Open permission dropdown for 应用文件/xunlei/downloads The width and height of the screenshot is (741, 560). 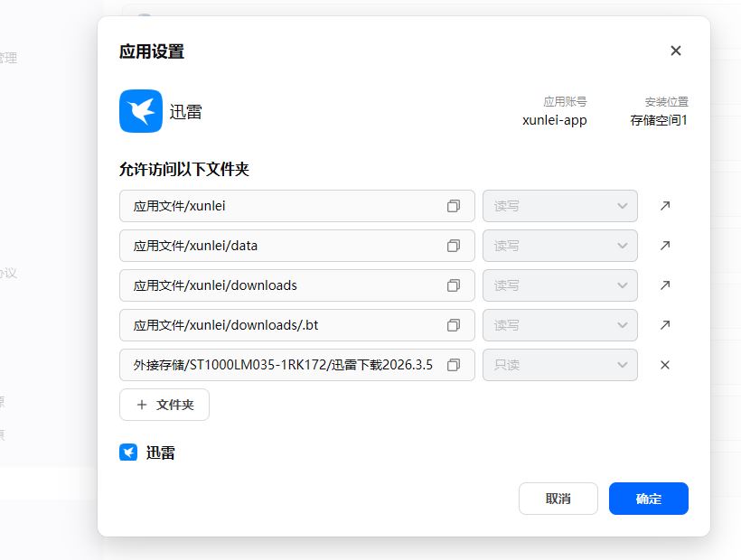[560, 285]
